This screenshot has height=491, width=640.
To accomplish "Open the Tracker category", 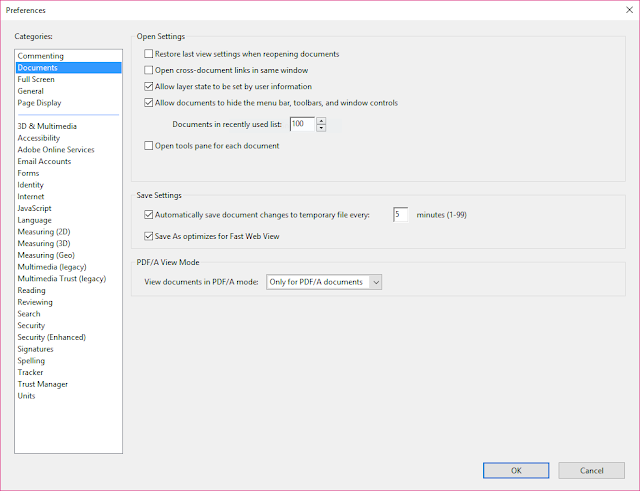I will (68, 372).
